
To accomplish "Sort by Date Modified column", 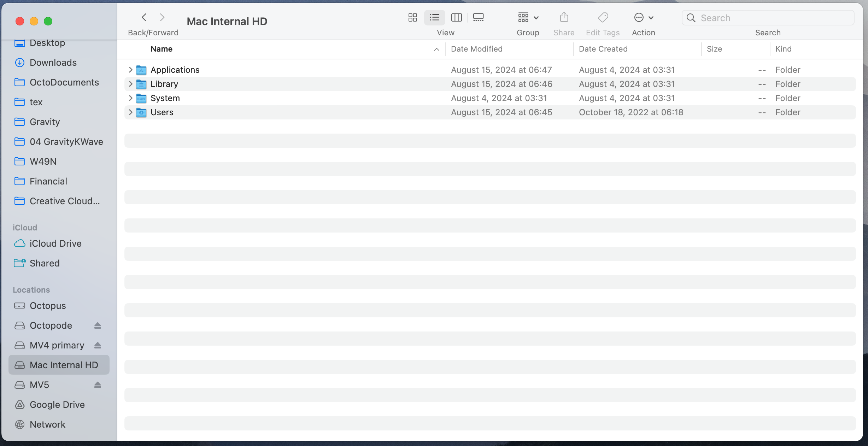I will point(476,49).
